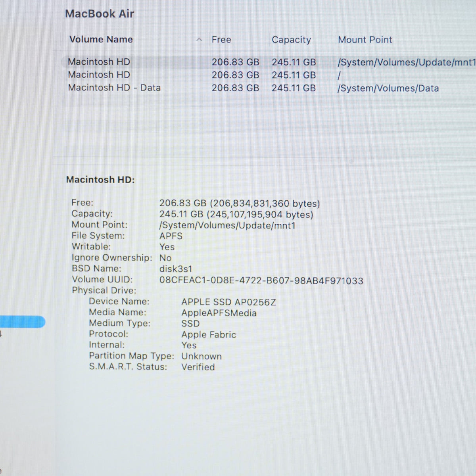The image size is (476, 476).
Task: Click the Medium Type value SSD
Action: [x=190, y=324]
